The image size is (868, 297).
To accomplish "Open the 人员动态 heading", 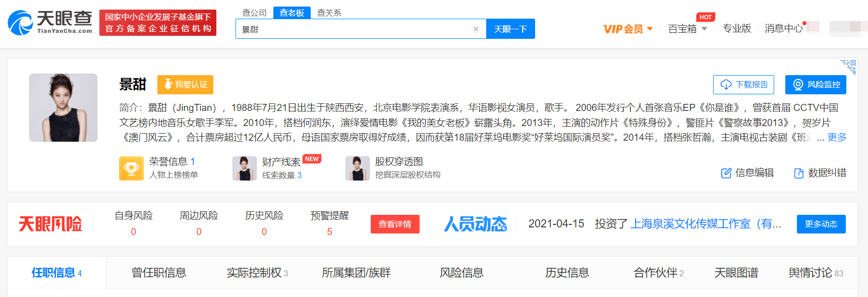I will click(x=476, y=224).
